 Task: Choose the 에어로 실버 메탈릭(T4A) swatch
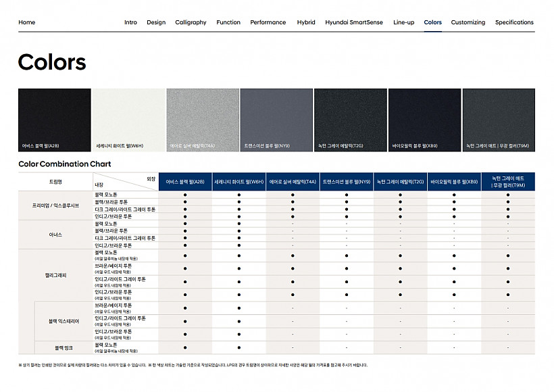[x=203, y=120]
